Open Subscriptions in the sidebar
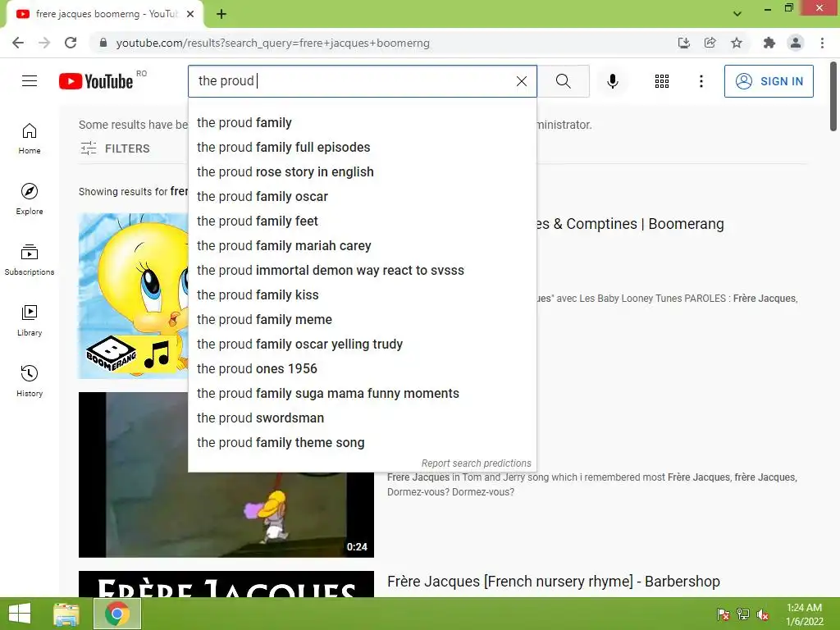Screen dimensions: 840x630 [30, 260]
